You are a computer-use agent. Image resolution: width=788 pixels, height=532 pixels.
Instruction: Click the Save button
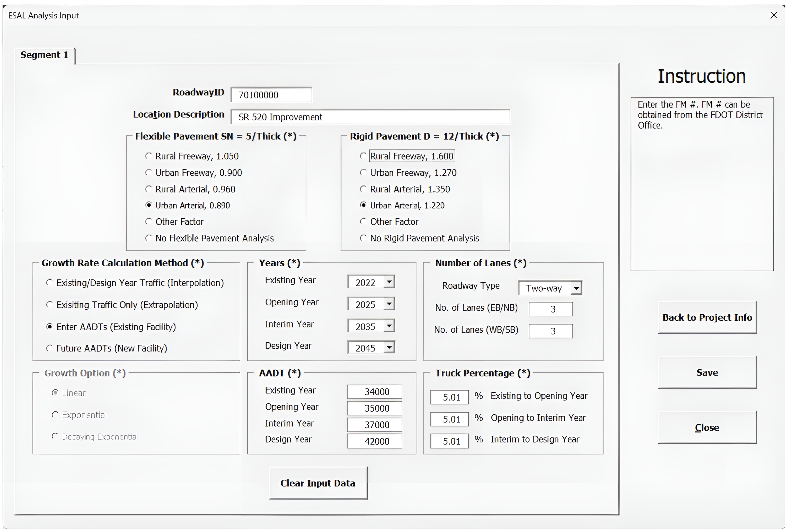click(x=707, y=372)
